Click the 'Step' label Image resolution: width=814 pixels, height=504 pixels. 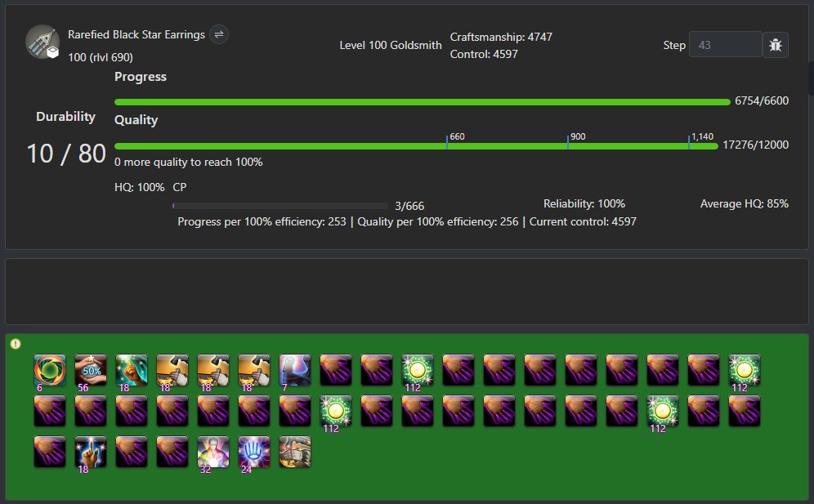click(x=674, y=45)
